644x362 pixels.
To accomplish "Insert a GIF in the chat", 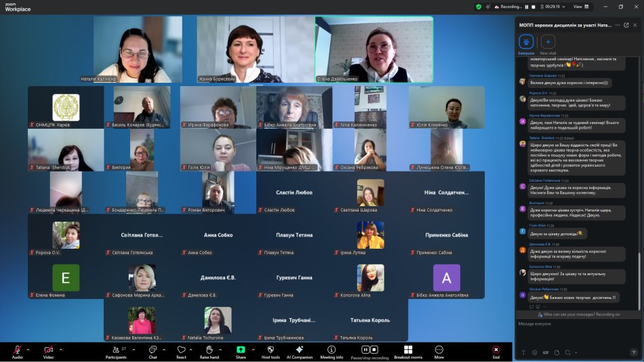I will [545, 353].
